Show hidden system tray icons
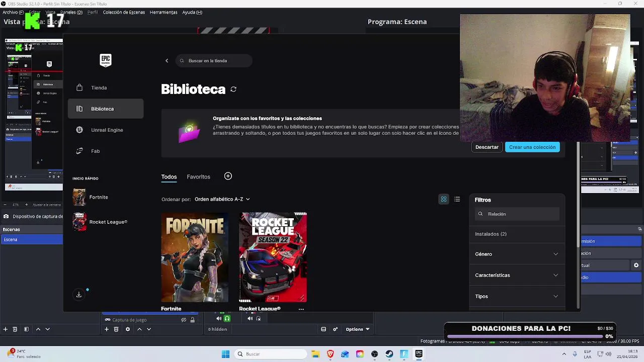The width and height of the screenshot is (644, 362). 564,354
